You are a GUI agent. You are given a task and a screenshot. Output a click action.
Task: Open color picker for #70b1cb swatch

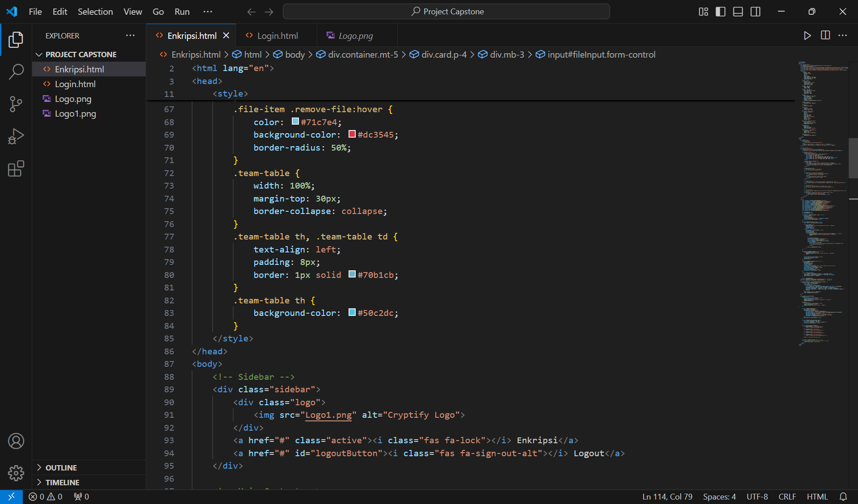click(x=352, y=274)
